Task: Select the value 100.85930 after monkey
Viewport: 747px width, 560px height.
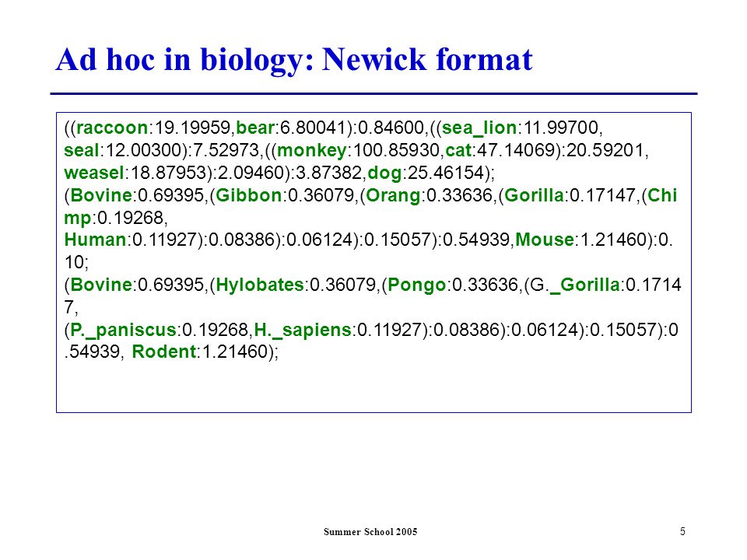Action: [396, 150]
